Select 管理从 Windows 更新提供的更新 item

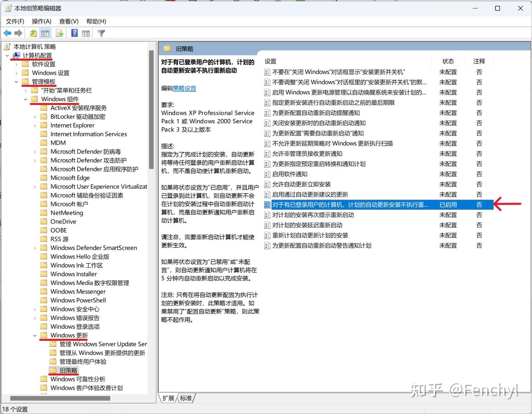tap(102, 353)
